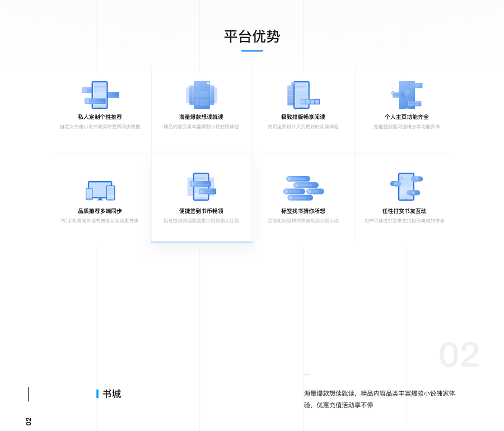Screen dimensions: 504x431
Task: Click the 私人定制个性推荐 phone icon
Action: 100,95
